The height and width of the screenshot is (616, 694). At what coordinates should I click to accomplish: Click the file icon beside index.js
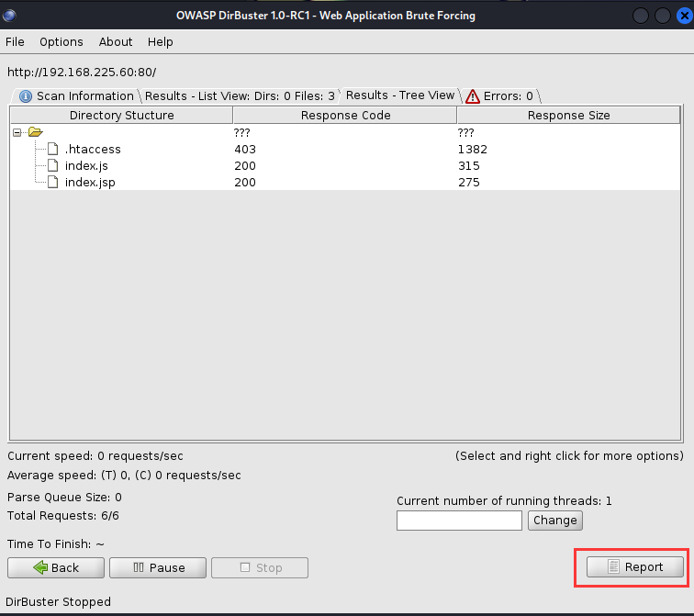point(52,165)
